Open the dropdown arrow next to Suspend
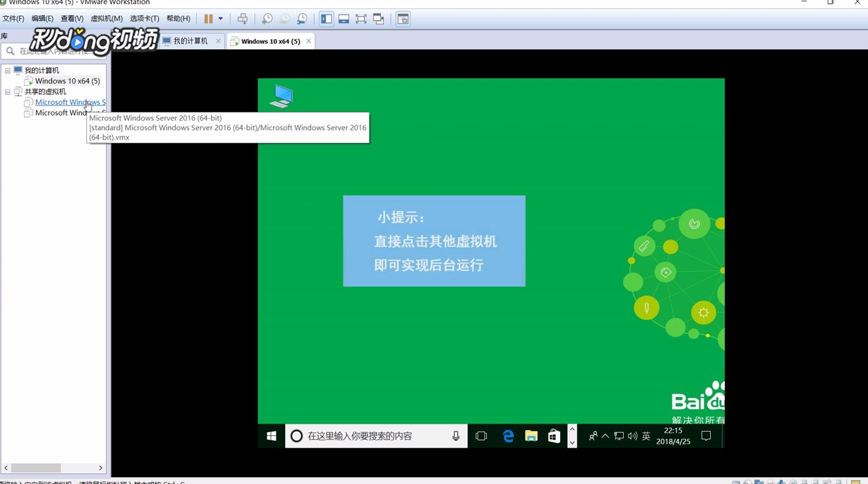The width and height of the screenshot is (868, 484). [x=220, y=18]
